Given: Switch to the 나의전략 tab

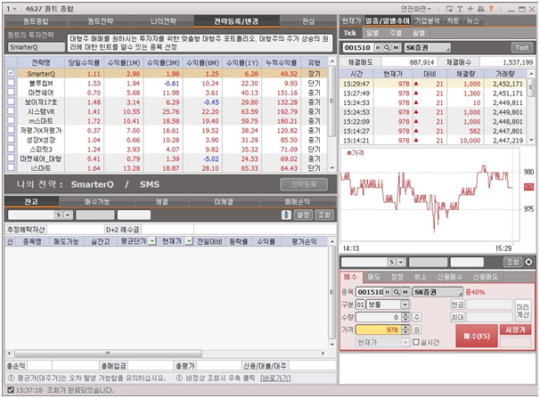Looking at the screenshot, I should tap(163, 21).
